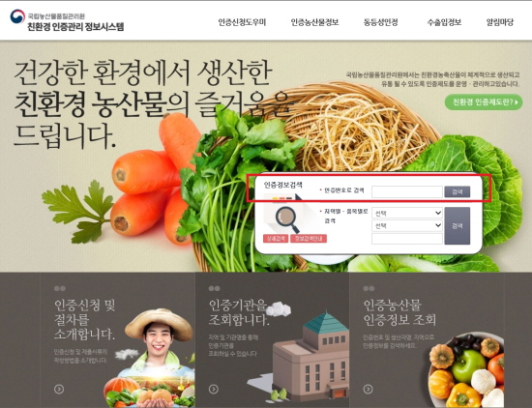The width and height of the screenshot is (532, 408).
Task: Click the Taegeuk logo of 국립농산물품질관리원
Action: coord(17,16)
